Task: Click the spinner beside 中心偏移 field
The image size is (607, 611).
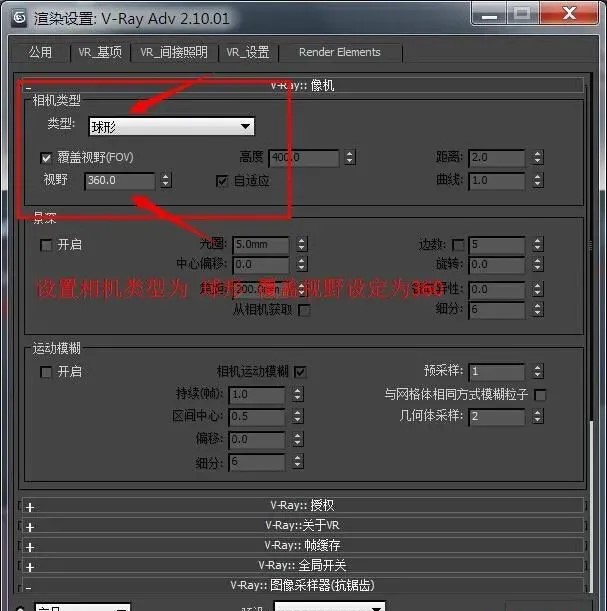Action: pos(302,265)
